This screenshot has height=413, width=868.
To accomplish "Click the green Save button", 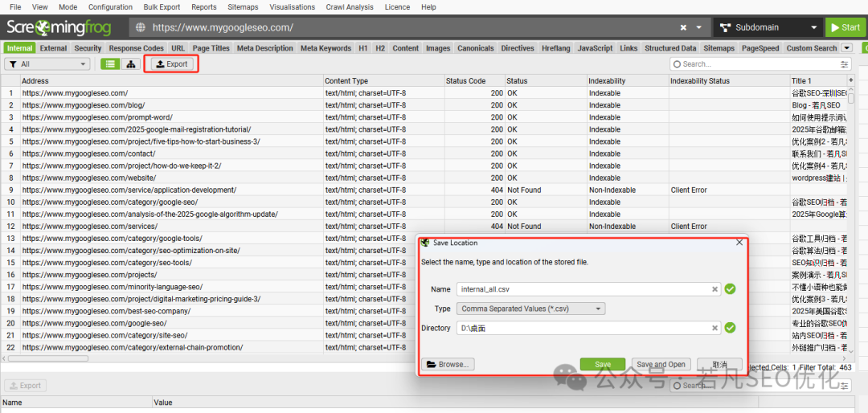I will [603, 364].
